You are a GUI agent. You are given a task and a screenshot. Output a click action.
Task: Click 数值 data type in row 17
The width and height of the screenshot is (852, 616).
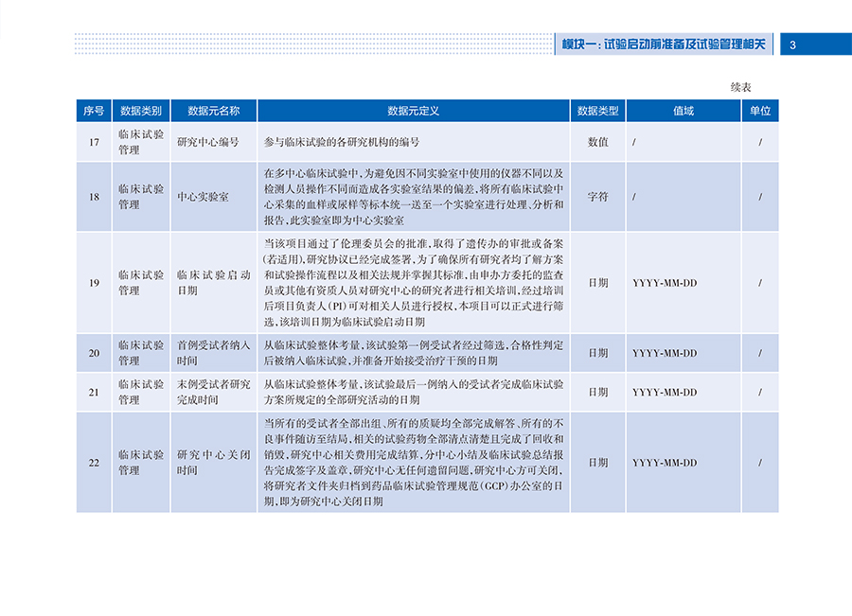[597, 142]
